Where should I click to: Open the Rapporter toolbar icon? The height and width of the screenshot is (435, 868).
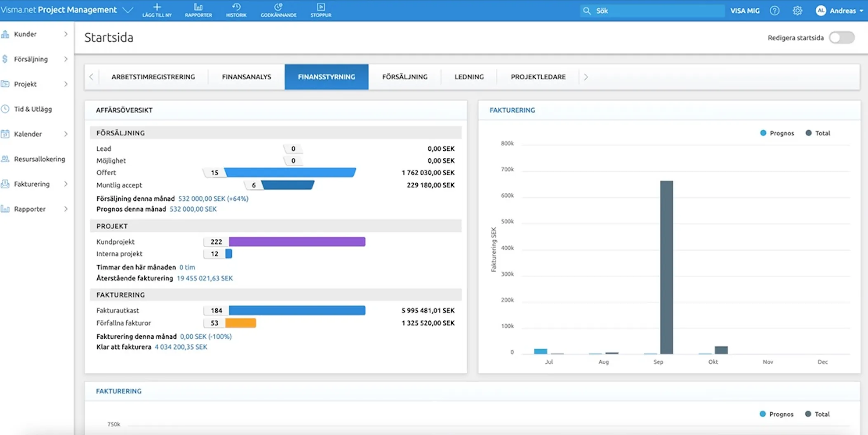point(198,7)
